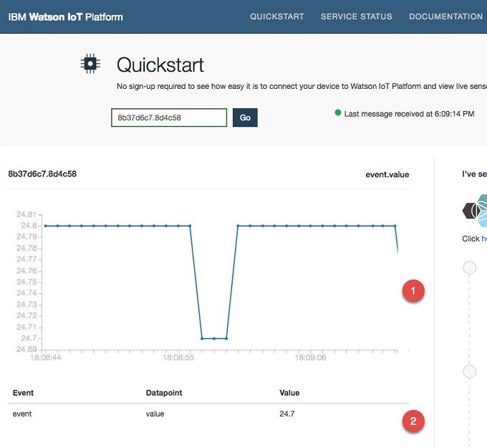Click the green connection status dot

coord(338,113)
